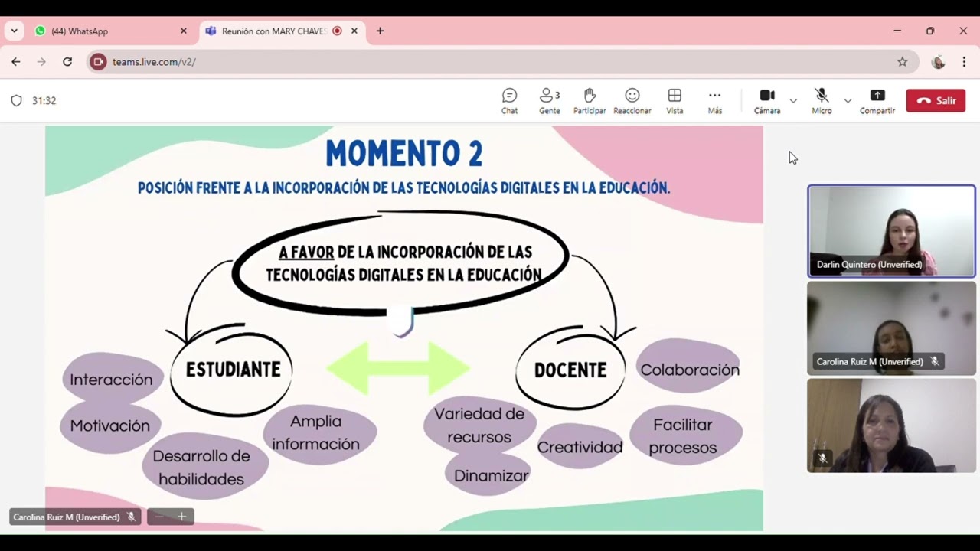Screen dimensions: 980x551
Task: Click the DOCENTE circle on slide
Action: pos(570,370)
